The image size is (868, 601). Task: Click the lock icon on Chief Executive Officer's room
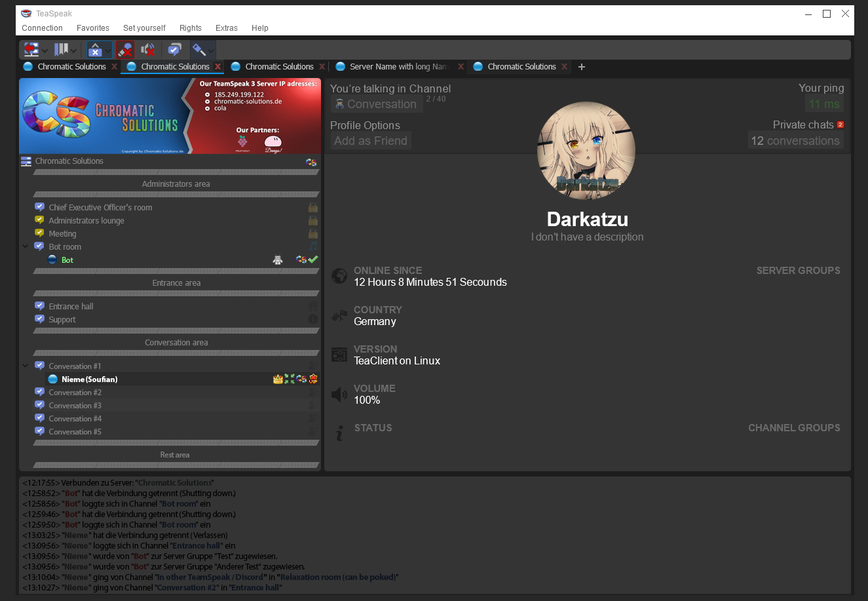(313, 208)
